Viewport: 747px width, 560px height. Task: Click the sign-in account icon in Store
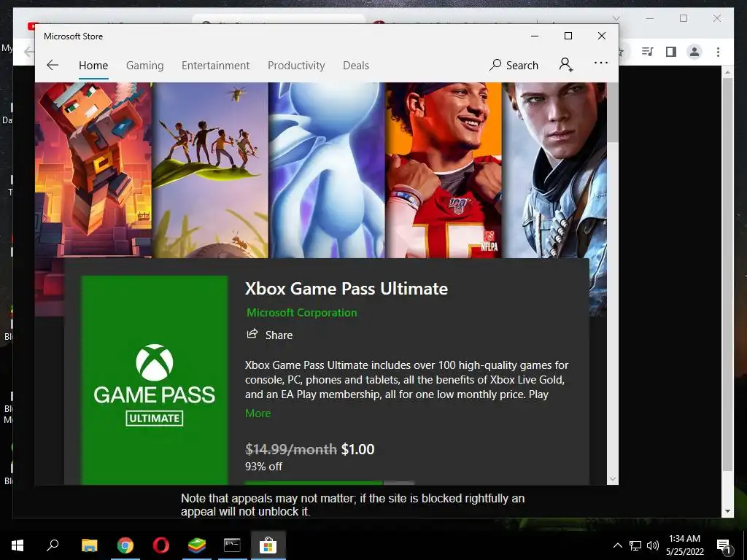[x=566, y=64]
